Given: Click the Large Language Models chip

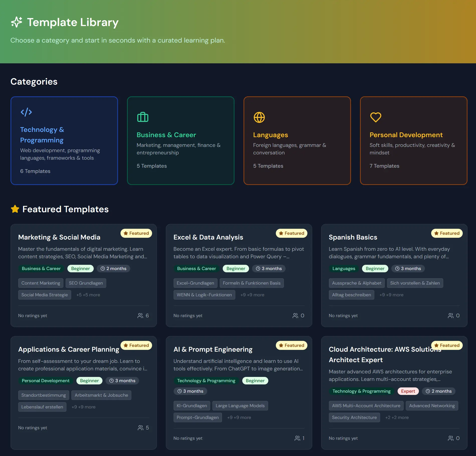Looking at the screenshot, I should (240, 406).
